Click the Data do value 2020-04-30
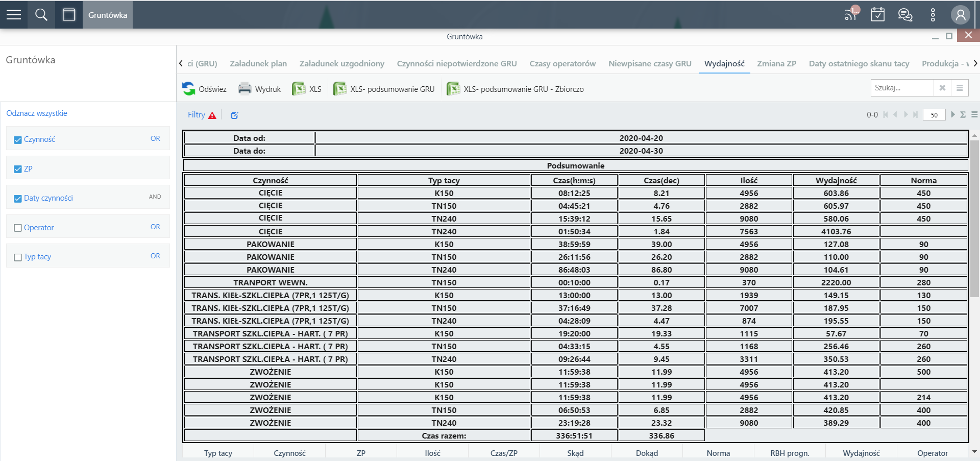The height and width of the screenshot is (461, 980). [641, 151]
